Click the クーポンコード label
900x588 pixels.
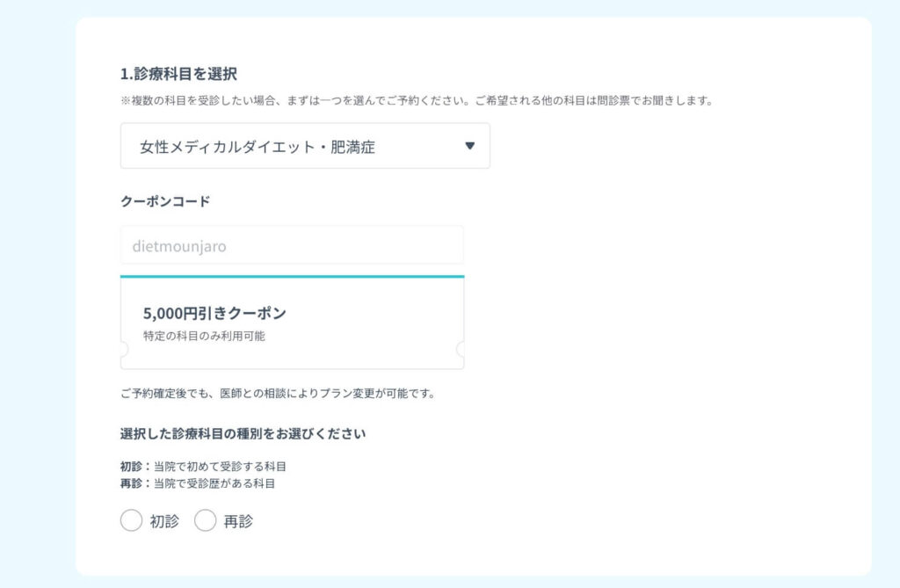point(165,201)
